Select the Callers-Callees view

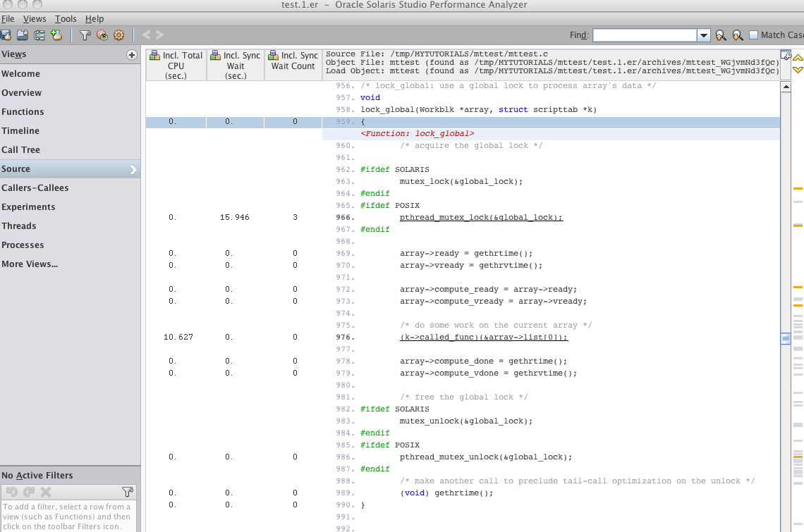tap(35, 188)
